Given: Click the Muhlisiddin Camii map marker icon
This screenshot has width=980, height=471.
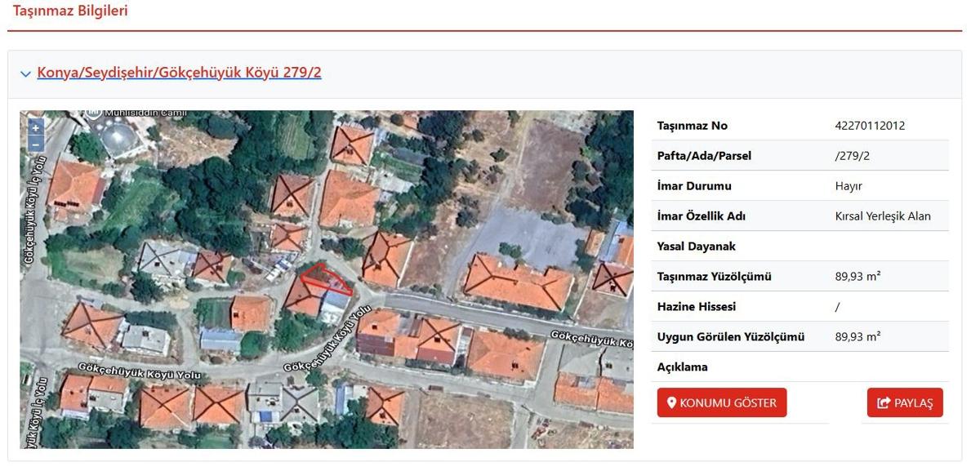Looking at the screenshot, I should tap(96, 113).
